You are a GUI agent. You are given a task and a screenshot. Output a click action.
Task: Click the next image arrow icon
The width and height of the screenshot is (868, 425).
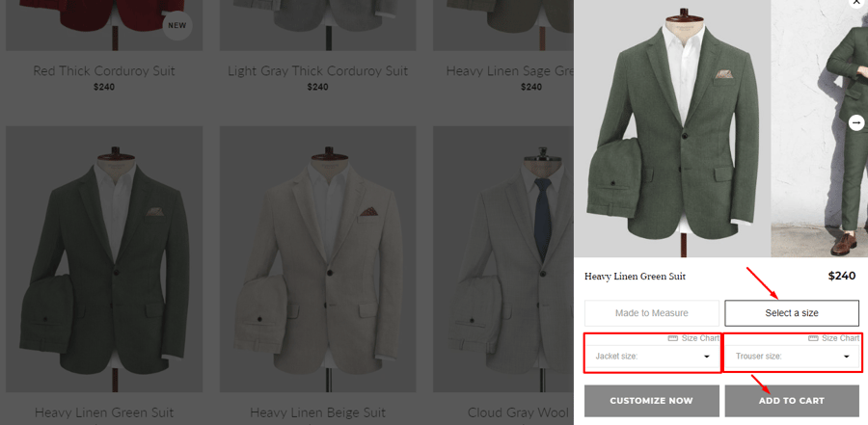tap(856, 122)
